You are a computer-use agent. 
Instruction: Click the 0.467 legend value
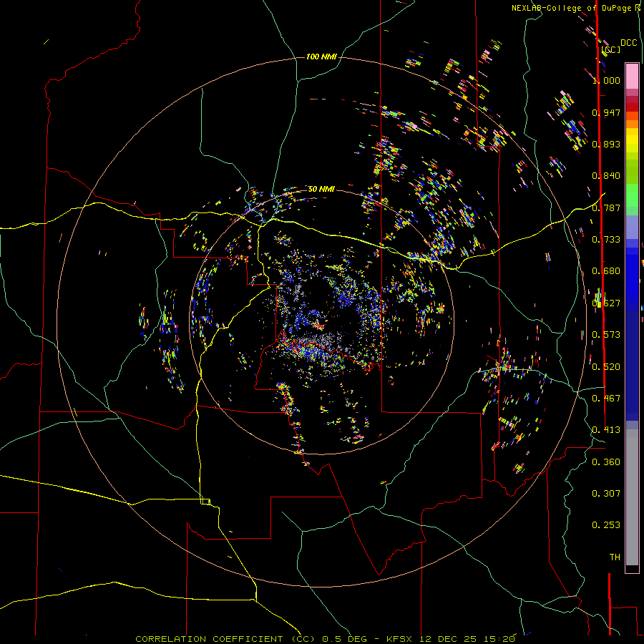tap(606, 399)
